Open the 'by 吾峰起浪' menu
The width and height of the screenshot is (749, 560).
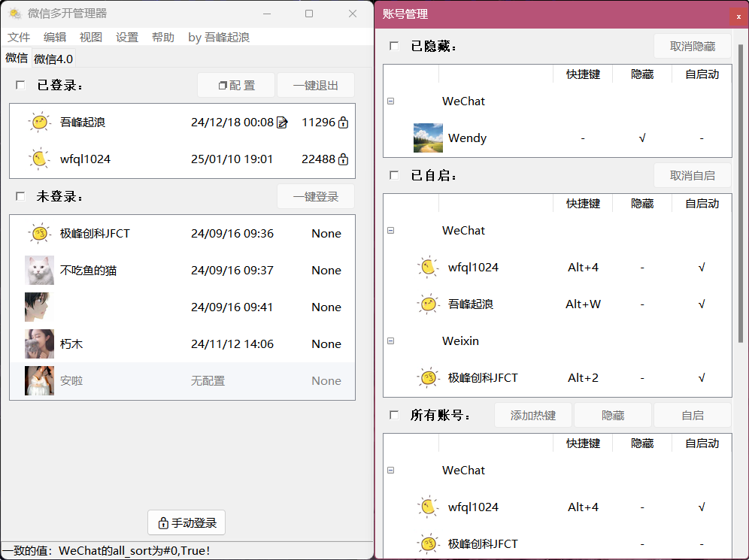click(219, 38)
